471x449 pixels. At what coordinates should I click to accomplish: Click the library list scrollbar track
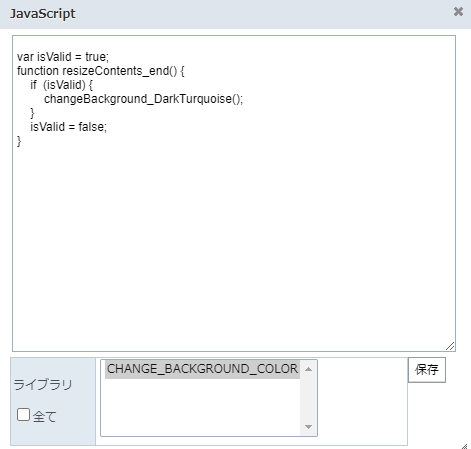pos(308,398)
